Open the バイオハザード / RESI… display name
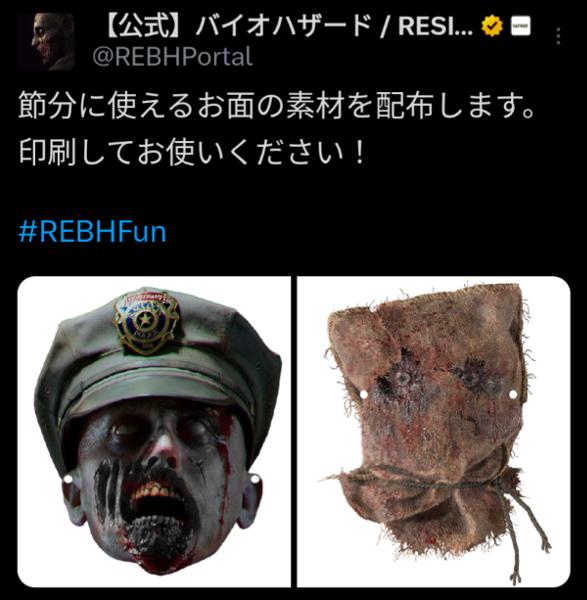The image size is (587, 600). 288,26
